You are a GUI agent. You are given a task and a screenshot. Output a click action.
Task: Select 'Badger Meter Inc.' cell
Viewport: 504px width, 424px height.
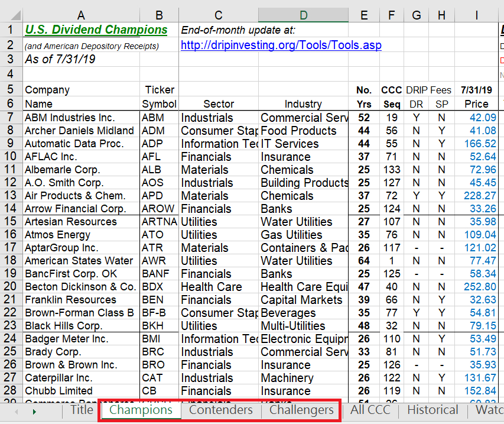(82, 339)
